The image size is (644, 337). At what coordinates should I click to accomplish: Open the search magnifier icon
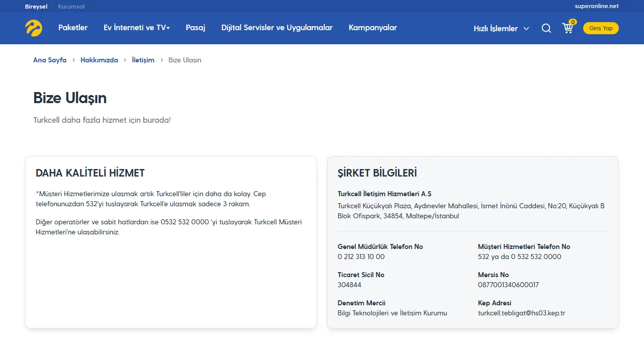click(546, 29)
